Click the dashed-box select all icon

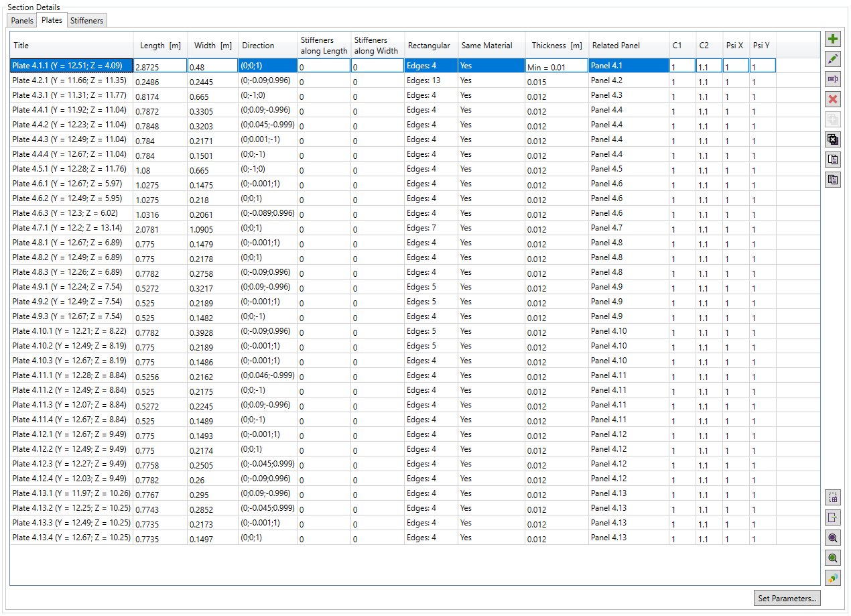(x=833, y=497)
